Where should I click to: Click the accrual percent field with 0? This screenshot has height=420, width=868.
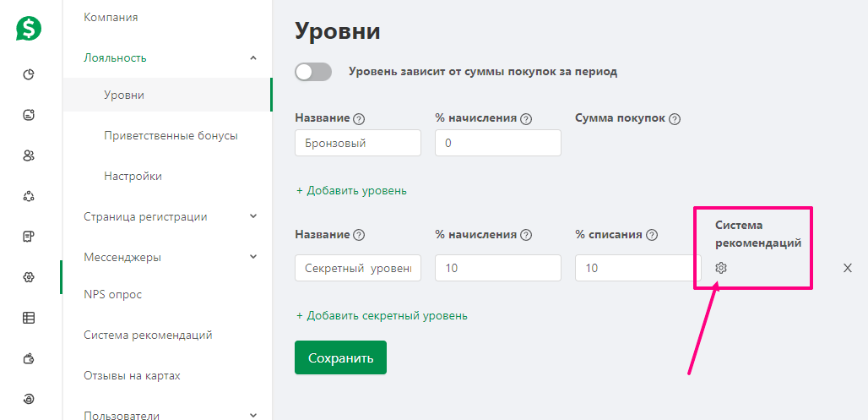pos(498,143)
